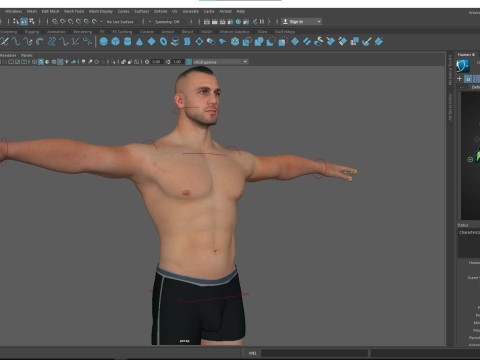
Task: Click the exposure value field 0.00
Action: click(156, 62)
